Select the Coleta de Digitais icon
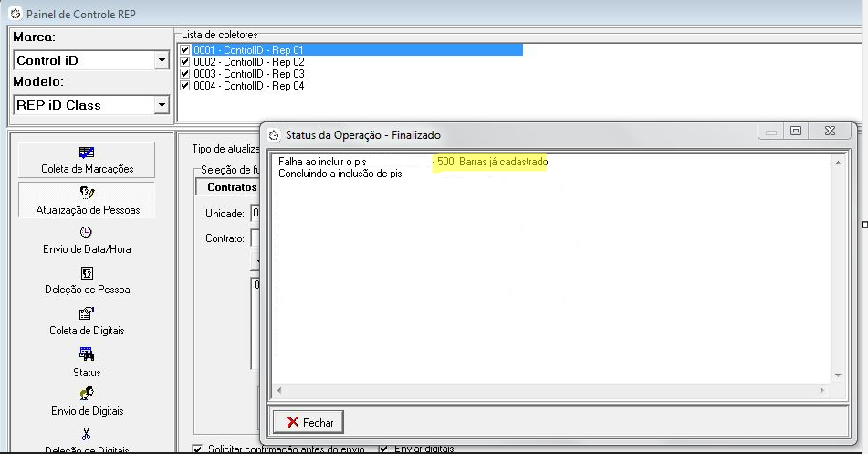 click(x=87, y=313)
